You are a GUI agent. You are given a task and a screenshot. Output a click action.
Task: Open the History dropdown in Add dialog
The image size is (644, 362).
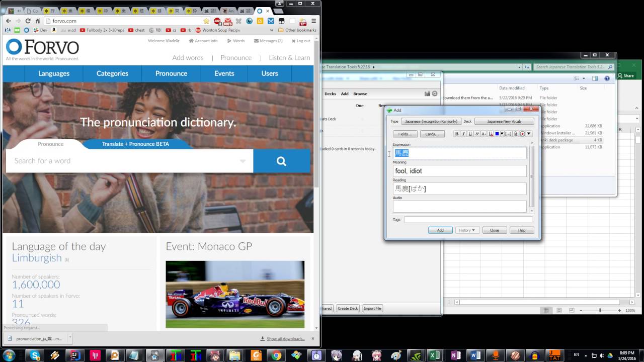(467, 230)
